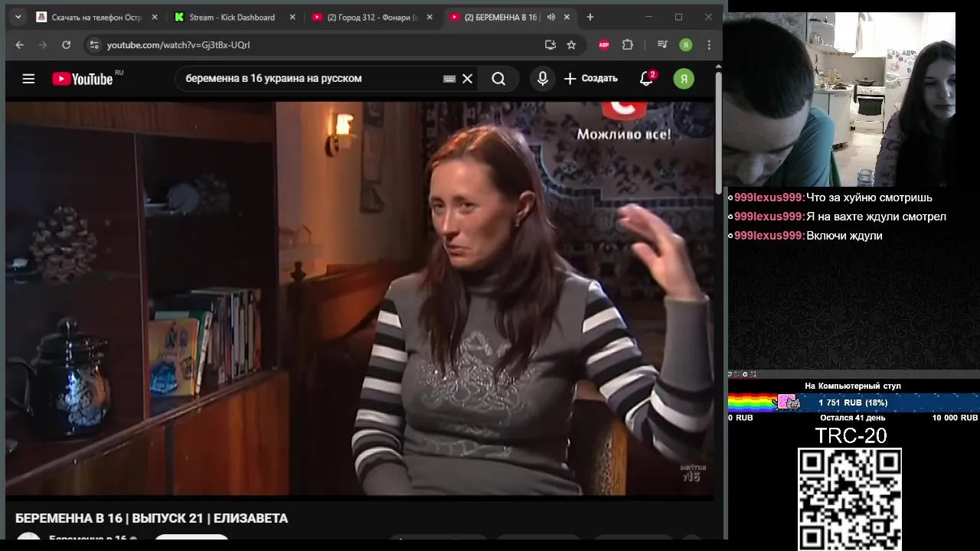
Task: Click chat message 'Я на вахте ждули смотрел'
Action: (x=876, y=217)
